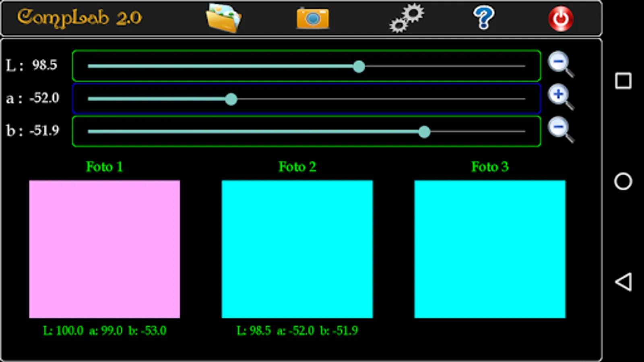This screenshot has width=644, height=362.
Task: Click the Foto 1 label
Action: (104, 167)
